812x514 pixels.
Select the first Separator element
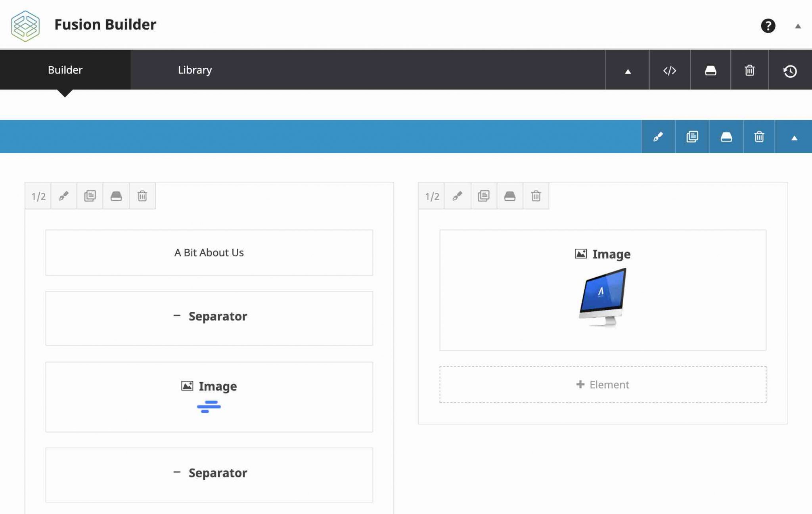209,318
